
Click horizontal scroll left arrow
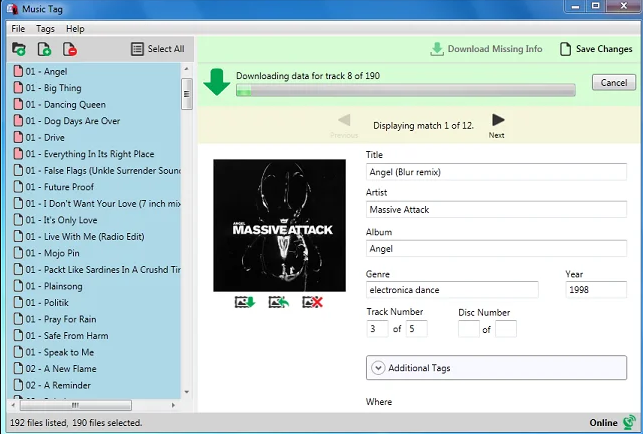tap(13, 405)
